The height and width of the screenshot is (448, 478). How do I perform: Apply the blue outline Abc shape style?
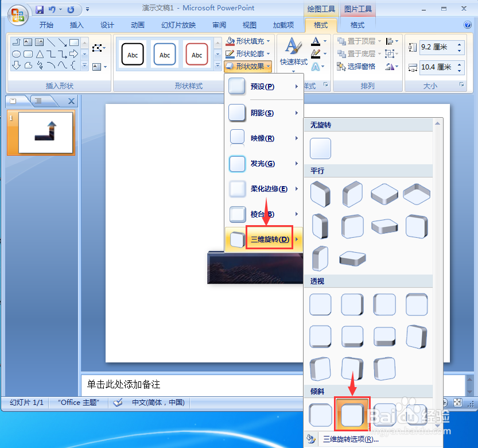[165, 55]
